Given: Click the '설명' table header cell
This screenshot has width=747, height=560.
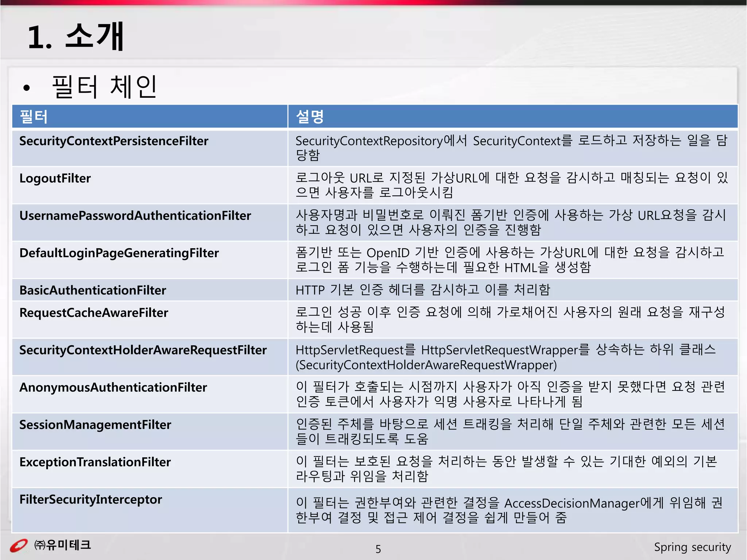Looking at the screenshot, I should 513,117.
